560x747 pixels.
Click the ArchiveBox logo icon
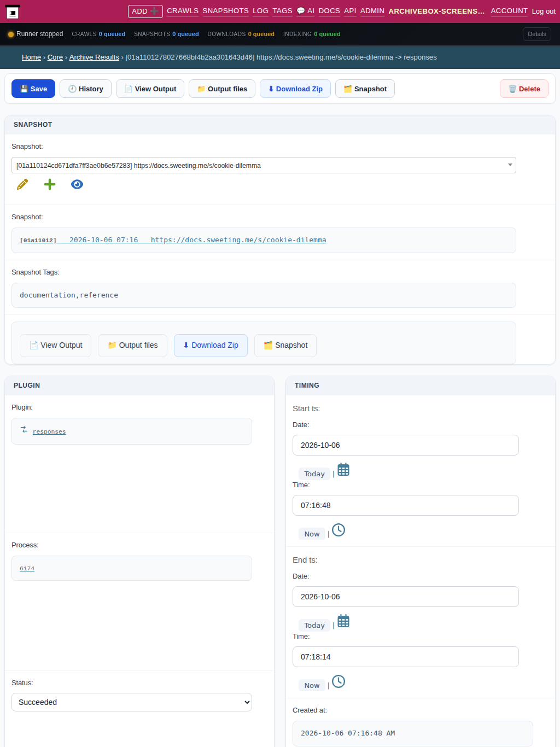pyautogui.click(x=12, y=11)
